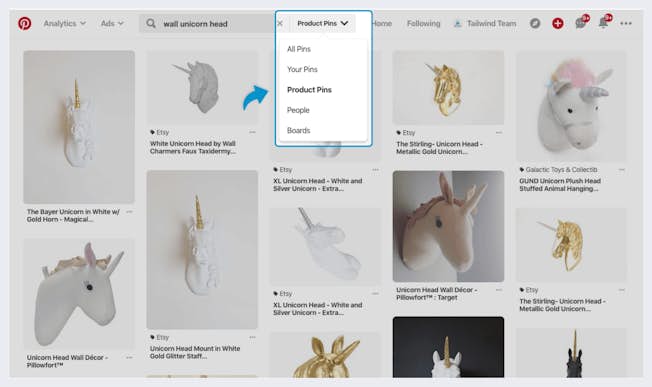Open the Following link

tap(423, 23)
